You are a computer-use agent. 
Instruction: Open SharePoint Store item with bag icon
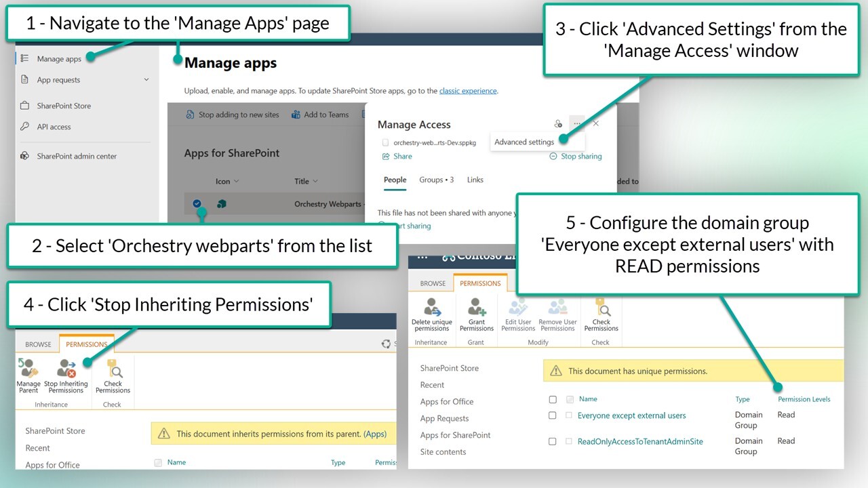64,106
